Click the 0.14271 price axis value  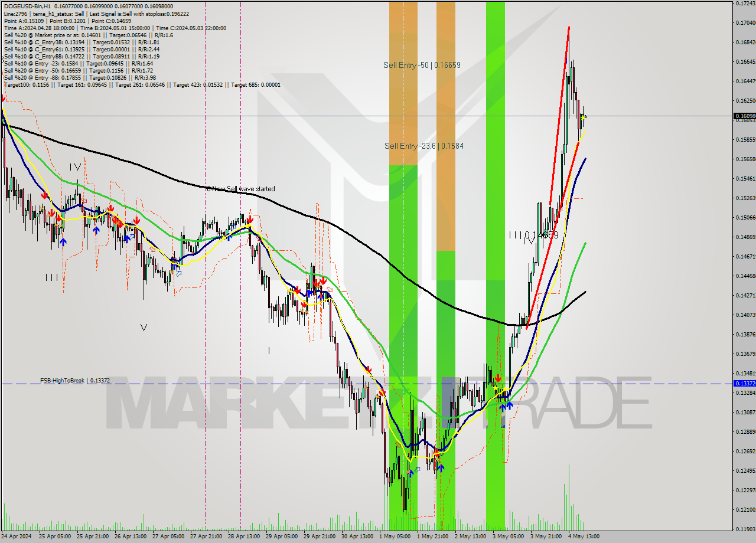(x=745, y=296)
